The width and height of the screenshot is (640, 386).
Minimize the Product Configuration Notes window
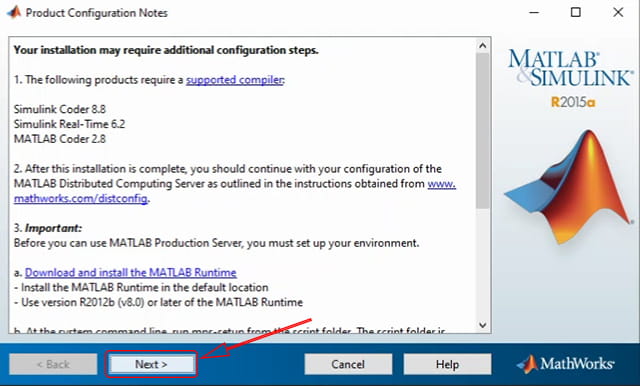[x=534, y=13]
